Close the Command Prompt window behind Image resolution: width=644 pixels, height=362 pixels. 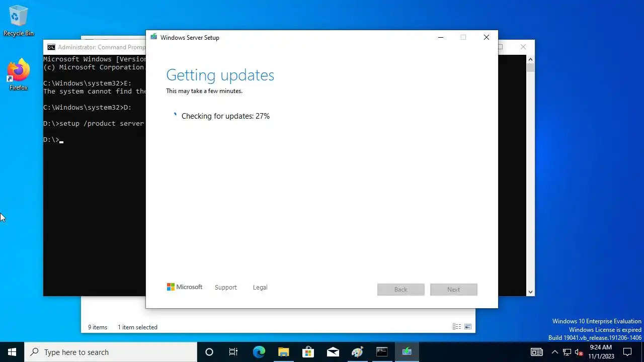(x=523, y=47)
